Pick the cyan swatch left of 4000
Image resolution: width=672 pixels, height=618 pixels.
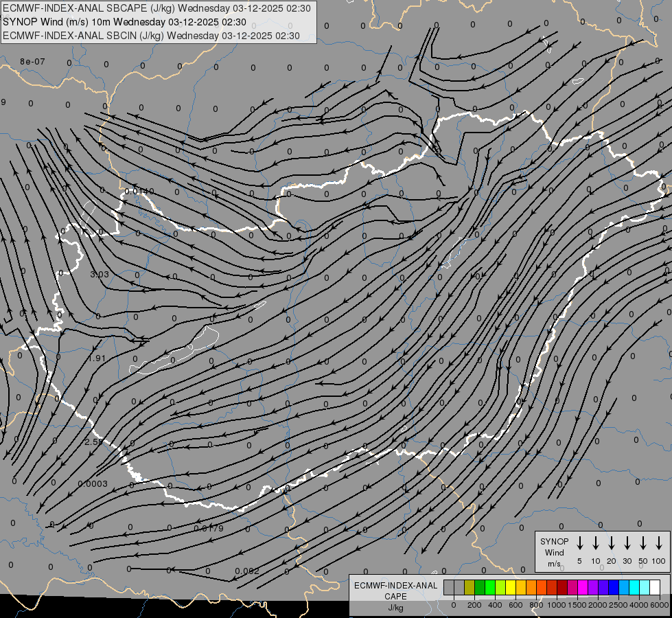point(634,587)
